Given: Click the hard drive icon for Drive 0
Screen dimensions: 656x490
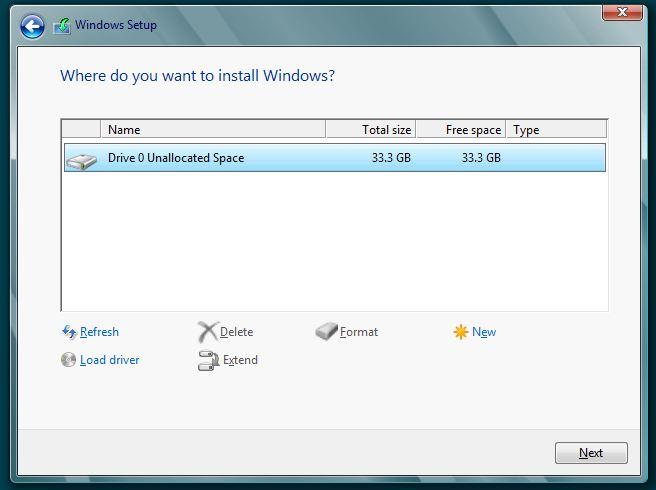Looking at the screenshot, I should coord(82,159).
